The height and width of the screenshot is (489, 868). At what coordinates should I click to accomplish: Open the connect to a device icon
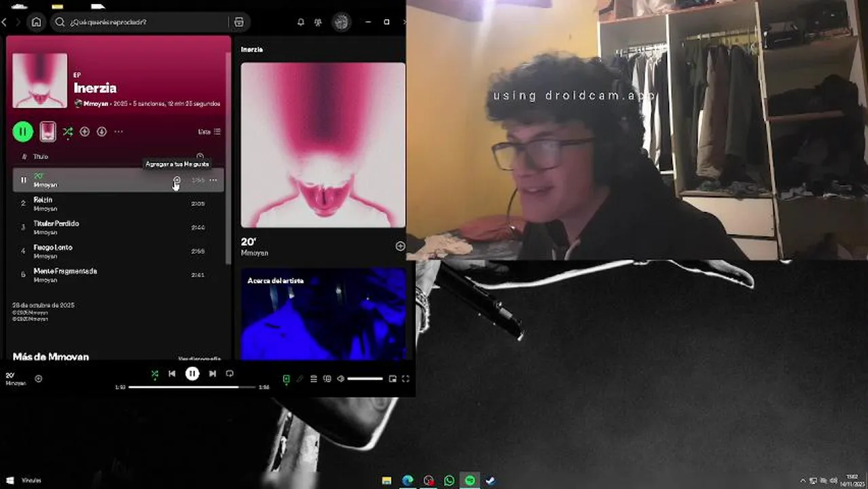coord(327,379)
